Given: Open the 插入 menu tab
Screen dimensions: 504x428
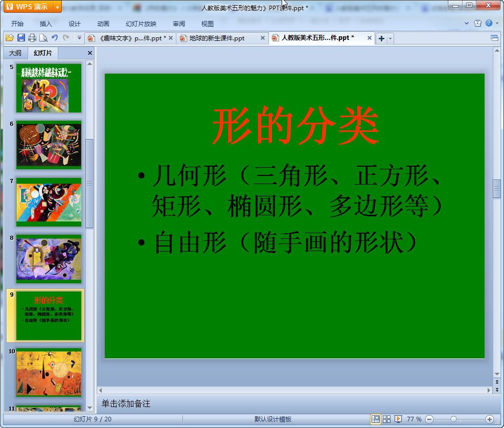Looking at the screenshot, I should click(45, 24).
